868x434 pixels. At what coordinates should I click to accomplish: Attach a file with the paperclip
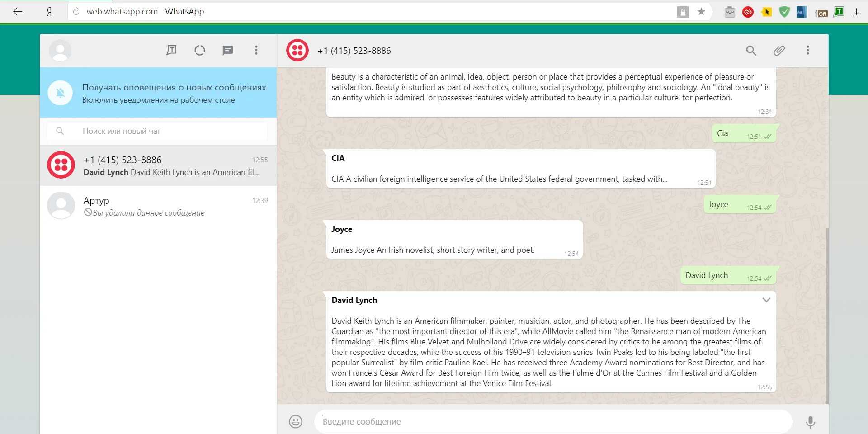point(779,50)
